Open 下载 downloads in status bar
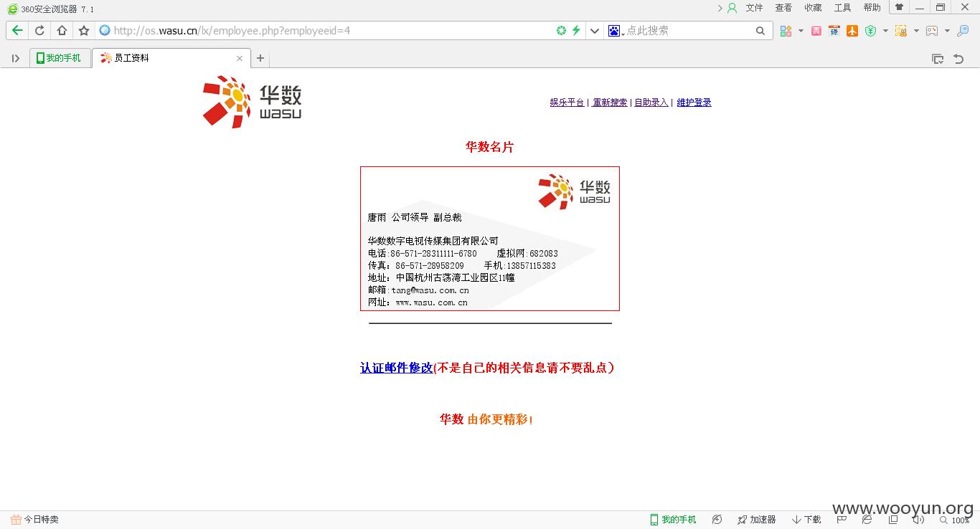Screen dimensions: 980x529 click(x=806, y=520)
